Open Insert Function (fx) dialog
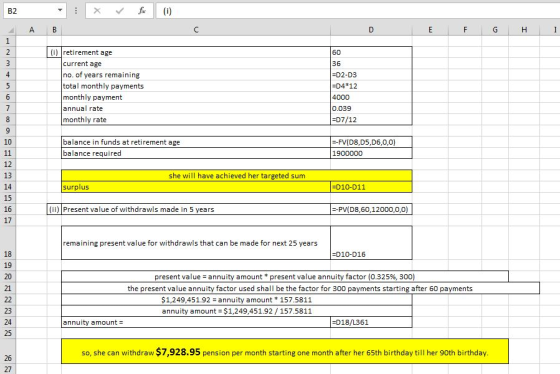 coord(142,11)
